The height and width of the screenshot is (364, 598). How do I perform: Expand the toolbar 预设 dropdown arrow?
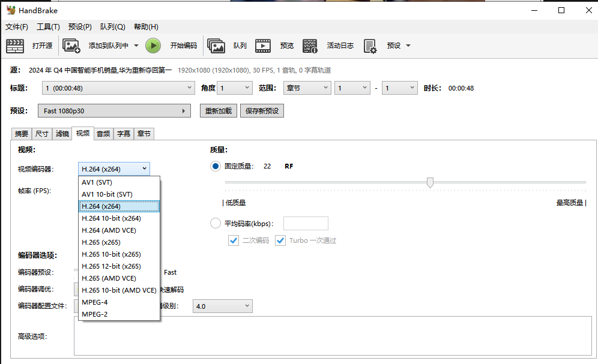coord(408,46)
